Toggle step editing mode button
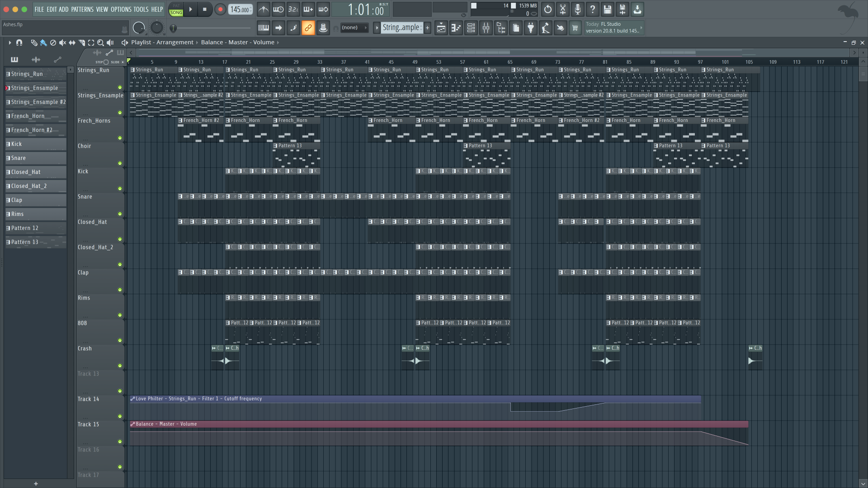The width and height of the screenshot is (868, 488). click(x=293, y=28)
